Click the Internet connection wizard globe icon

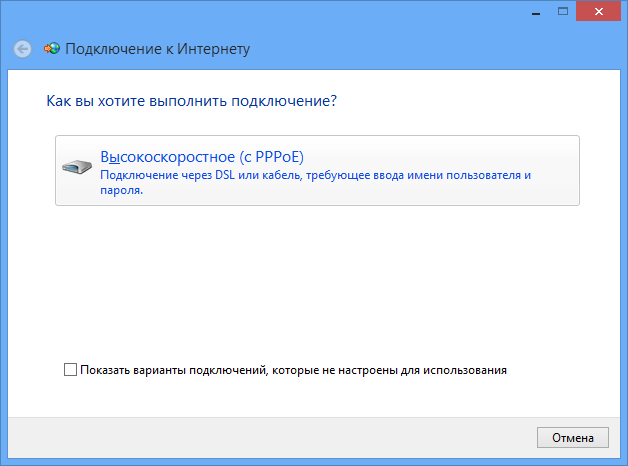[x=52, y=48]
